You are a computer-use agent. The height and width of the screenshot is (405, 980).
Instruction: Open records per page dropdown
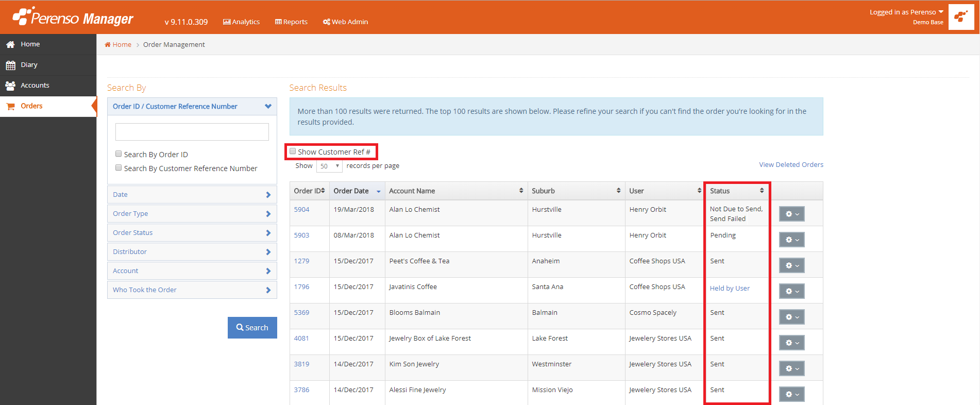pyautogui.click(x=329, y=166)
